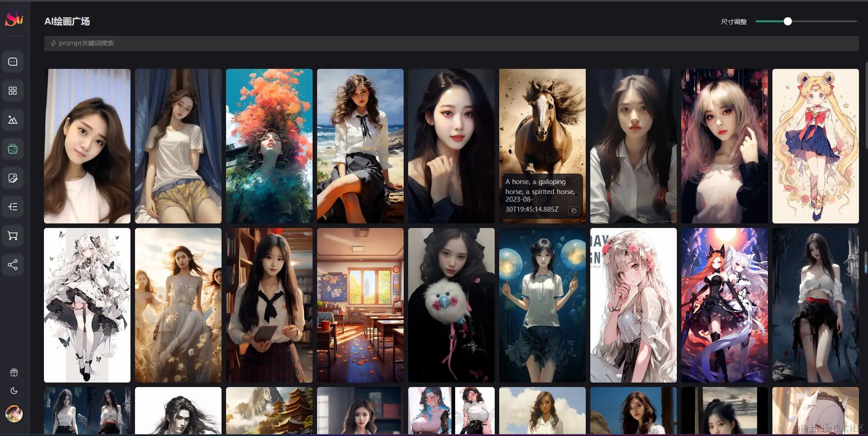Open the girl in white T-shirt selfie thumbnail
Screen dimensions: 868x436
(x=87, y=146)
